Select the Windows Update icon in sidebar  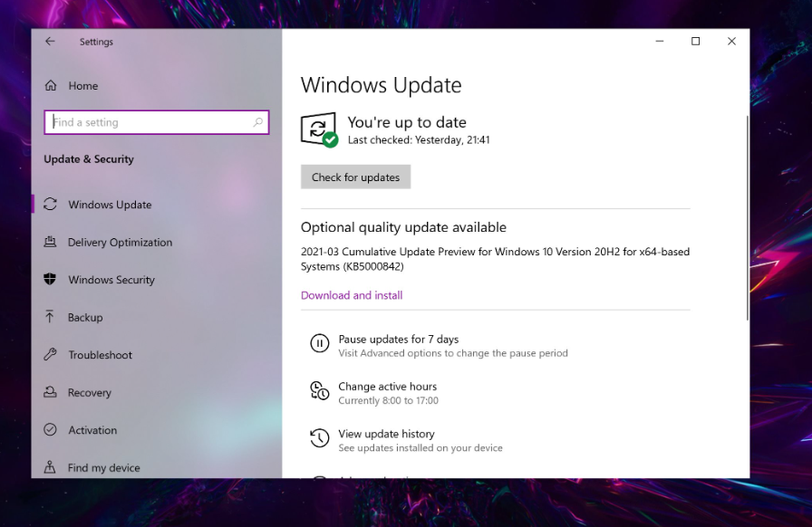pos(50,205)
